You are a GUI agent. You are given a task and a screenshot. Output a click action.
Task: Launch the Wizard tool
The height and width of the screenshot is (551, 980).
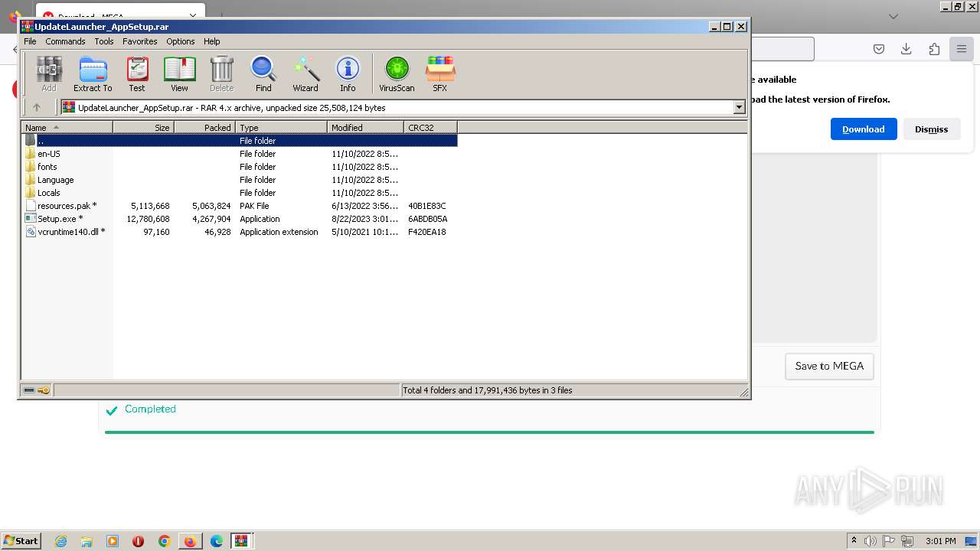coord(305,74)
